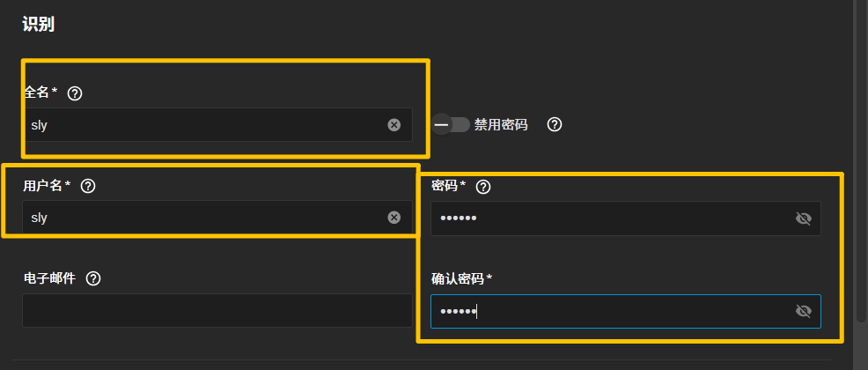Click the 禁用密码 label text
The image size is (868, 370).
click(x=500, y=124)
